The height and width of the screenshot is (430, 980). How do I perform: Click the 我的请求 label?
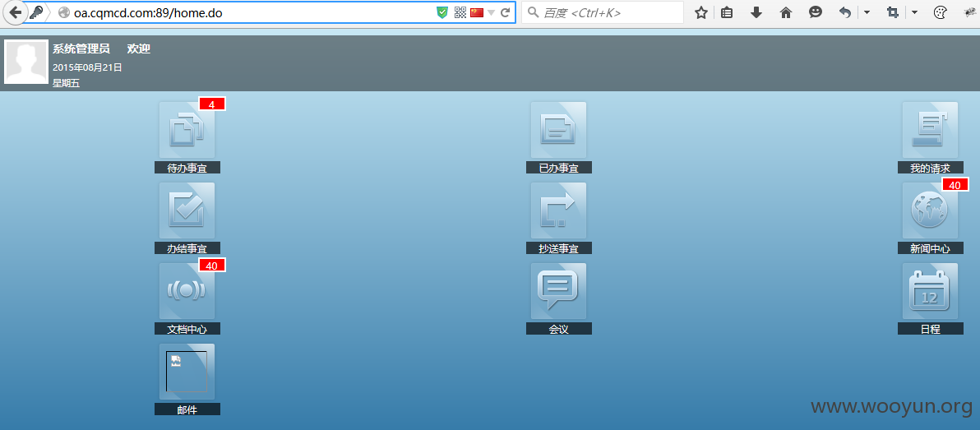(x=930, y=168)
